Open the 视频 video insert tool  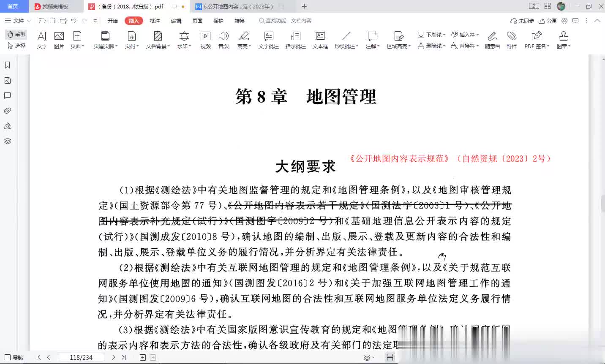click(x=205, y=40)
